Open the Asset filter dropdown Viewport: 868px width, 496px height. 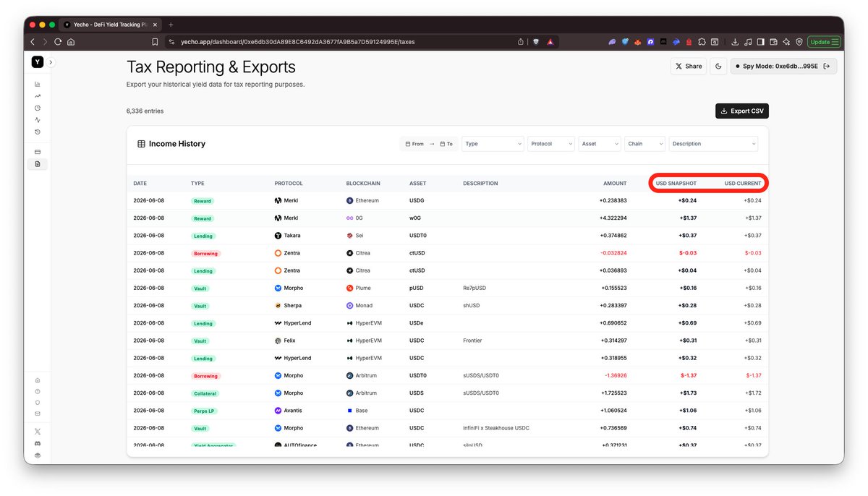click(x=600, y=144)
